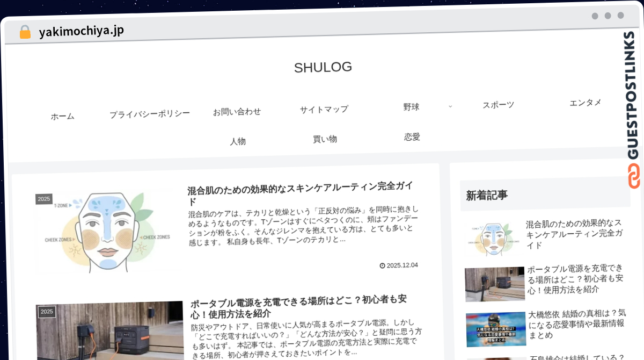Open スポーツ category menu
This screenshot has width=644, height=360.
point(498,105)
